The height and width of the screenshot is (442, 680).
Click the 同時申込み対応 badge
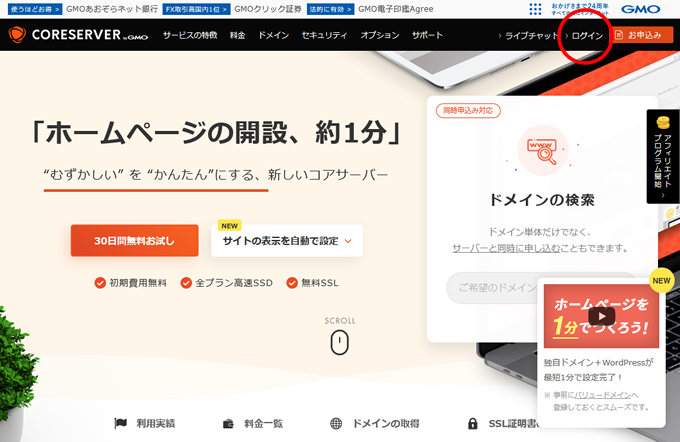tap(468, 111)
